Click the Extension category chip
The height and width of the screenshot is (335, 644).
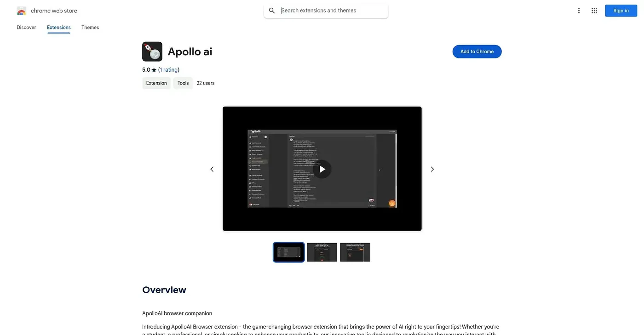pyautogui.click(x=156, y=83)
